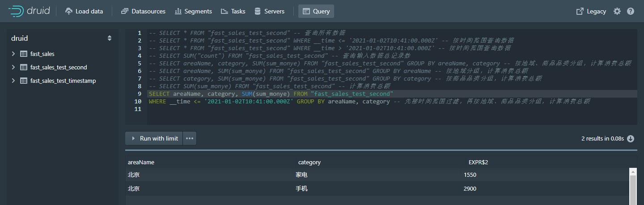Image resolution: width=644 pixels, height=205 pixels.
Task: Expand the fast_sales datasource tree
Action: click(13, 54)
